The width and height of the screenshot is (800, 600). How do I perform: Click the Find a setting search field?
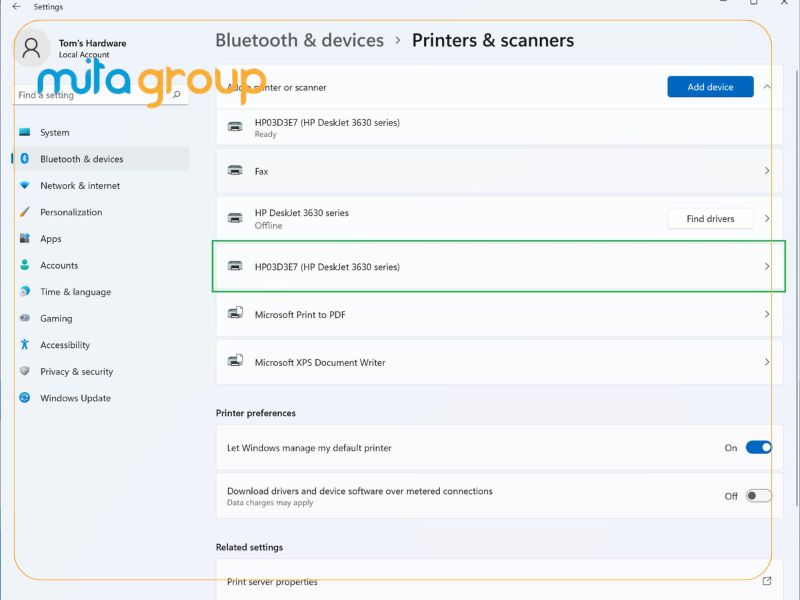(x=100, y=94)
